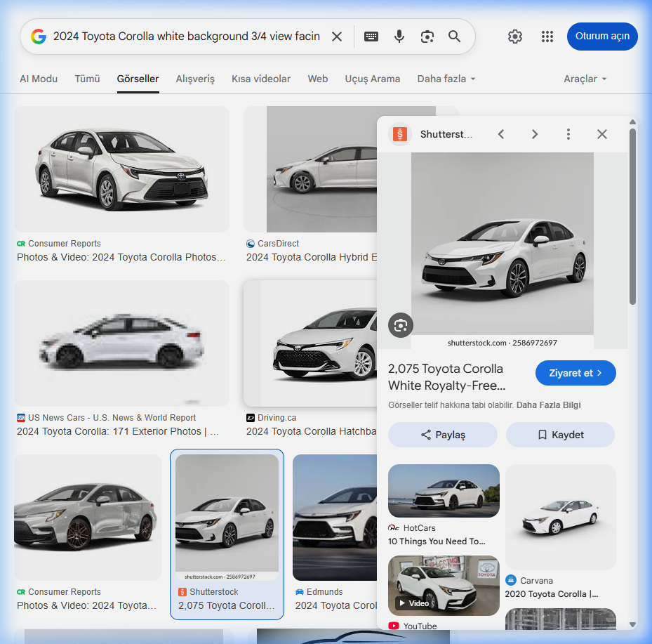652x644 pixels.
Task: Click the Carvana source icon
Action: click(511, 580)
